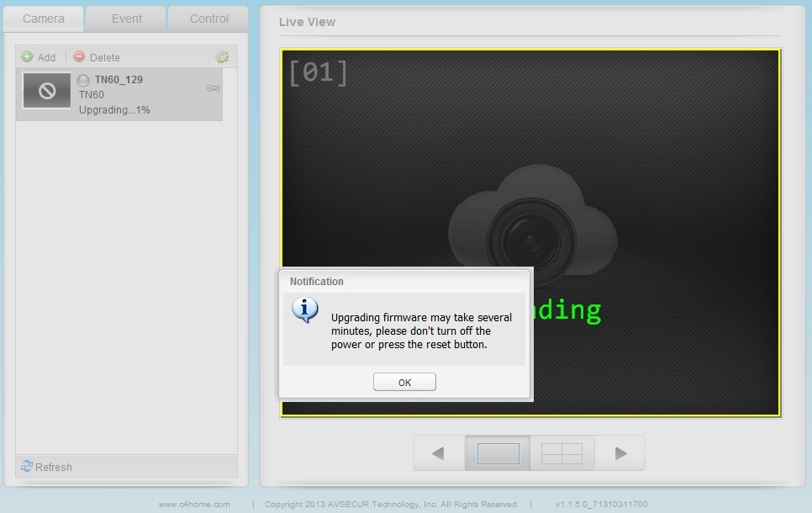Click the Add label text
The width and height of the screenshot is (812, 513).
[46, 57]
